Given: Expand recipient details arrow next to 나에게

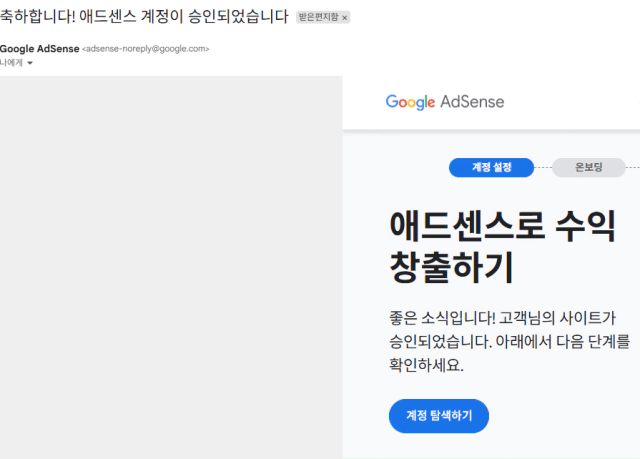Looking at the screenshot, I should tap(30, 63).
